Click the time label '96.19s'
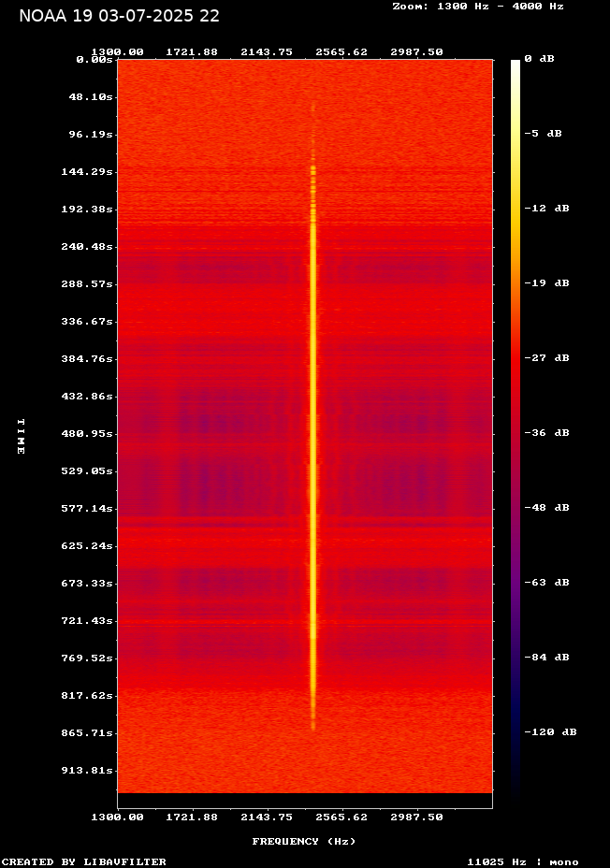Screen dimensions: 610x868 [x=91, y=135]
